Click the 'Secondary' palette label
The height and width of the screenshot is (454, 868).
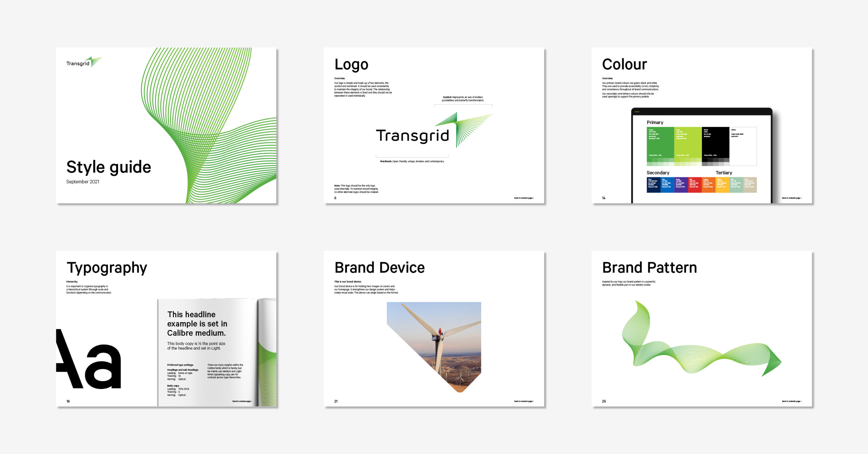pyautogui.click(x=658, y=172)
